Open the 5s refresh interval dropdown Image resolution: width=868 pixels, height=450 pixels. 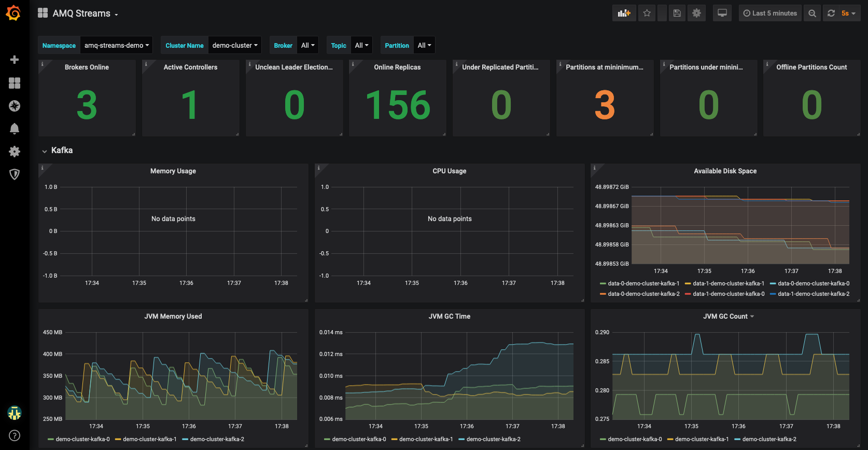849,13
